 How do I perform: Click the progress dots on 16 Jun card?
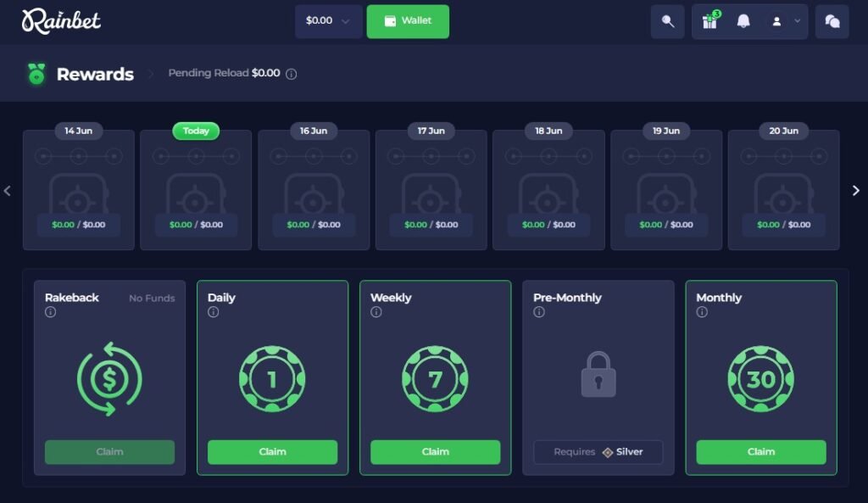coord(314,157)
